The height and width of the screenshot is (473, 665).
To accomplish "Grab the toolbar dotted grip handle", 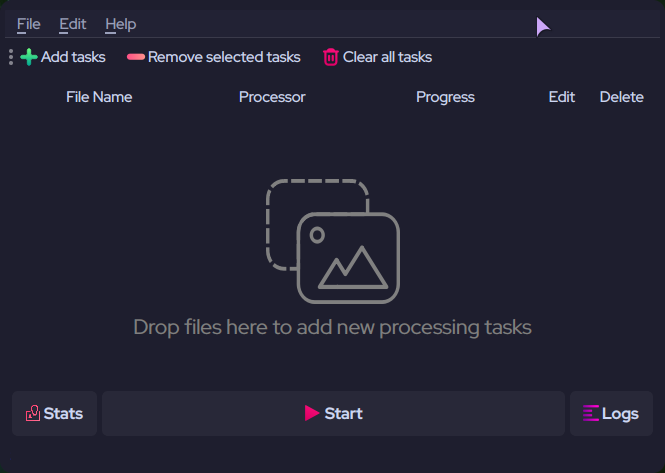I will 11,57.
